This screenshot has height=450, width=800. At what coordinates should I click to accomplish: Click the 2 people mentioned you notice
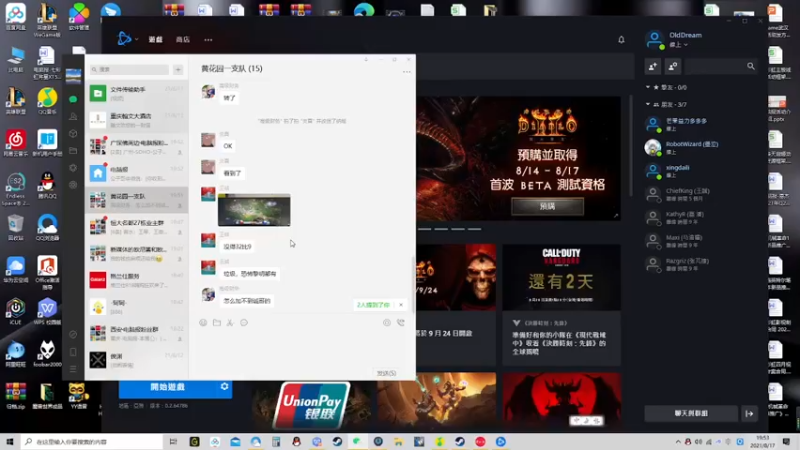(x=373, y=305)
